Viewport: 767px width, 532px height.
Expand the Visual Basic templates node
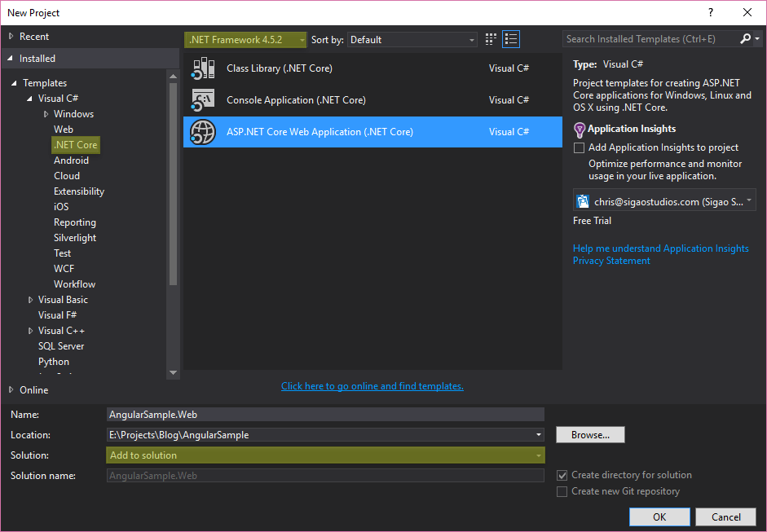[x=30, y=299]
